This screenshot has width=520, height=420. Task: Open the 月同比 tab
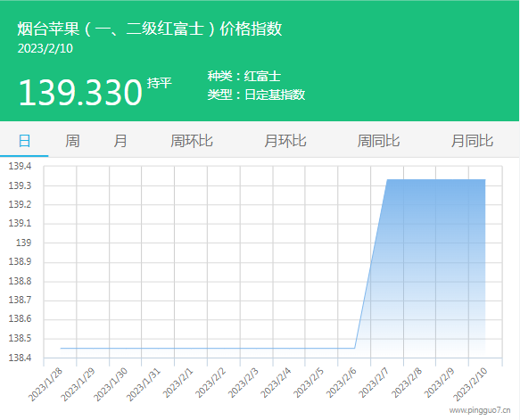click(x=472, y=141)
